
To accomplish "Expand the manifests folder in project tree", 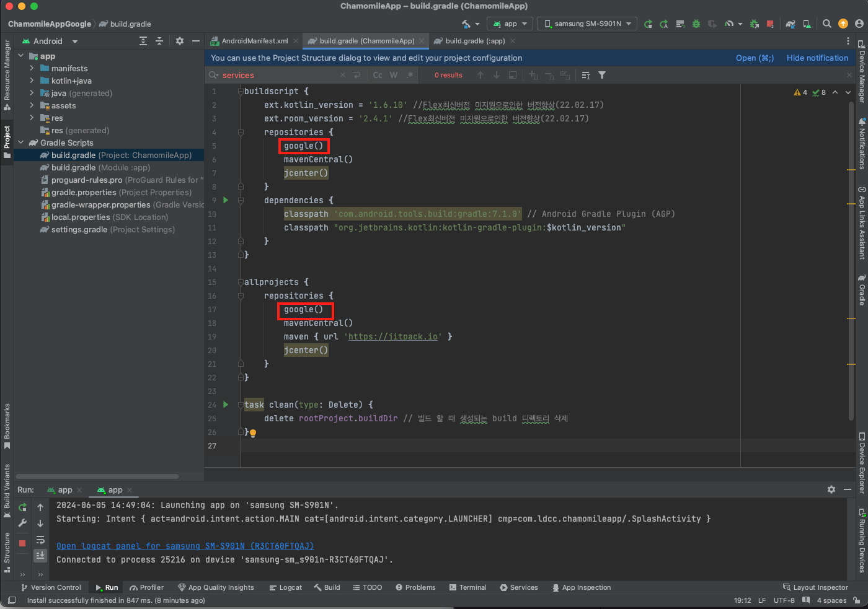I will 32,68.
